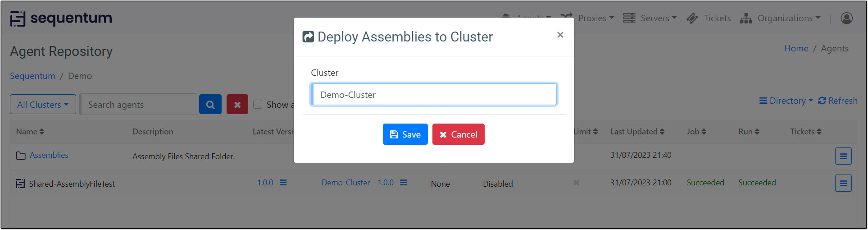Open the Proxies menu
The width and height of the screenshot is (868, 230).
(596, 18)
